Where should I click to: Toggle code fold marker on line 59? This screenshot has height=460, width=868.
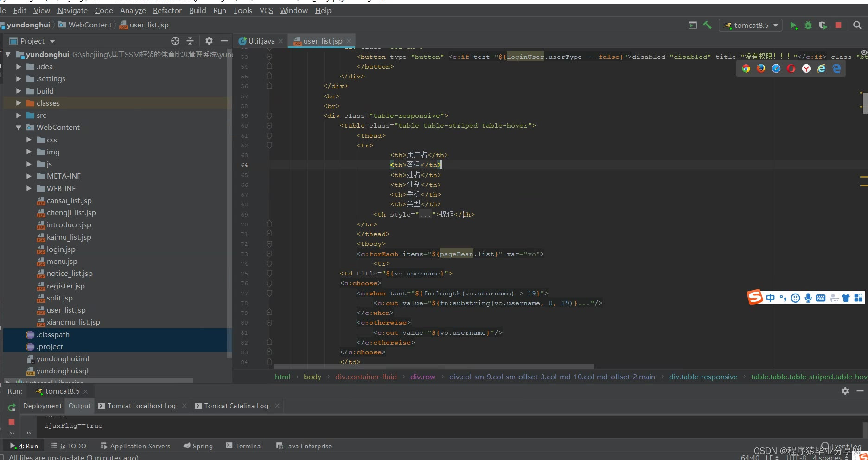[269, 115]
